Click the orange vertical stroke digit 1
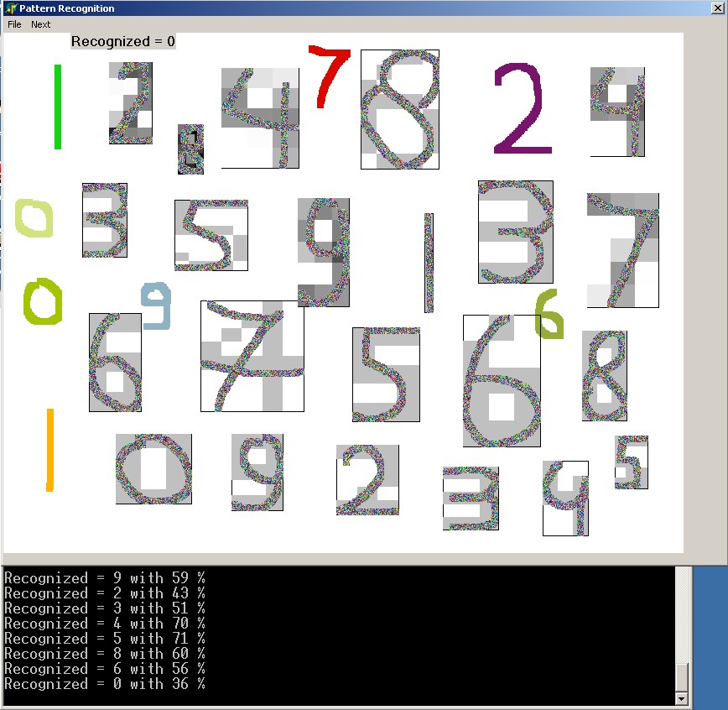Image resolution: width=728 pixels, height=710 pixels. pyautogui.click(x=50, y=449)
